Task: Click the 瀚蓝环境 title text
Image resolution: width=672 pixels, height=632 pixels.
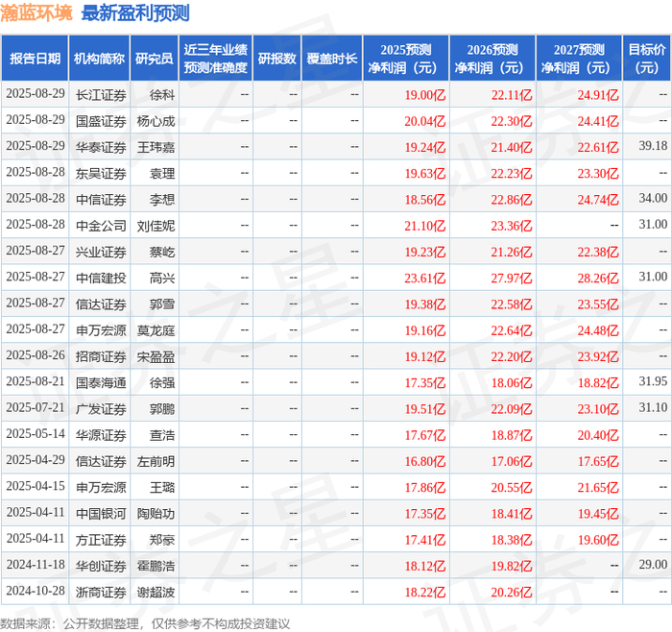Action: coord(36,12)
